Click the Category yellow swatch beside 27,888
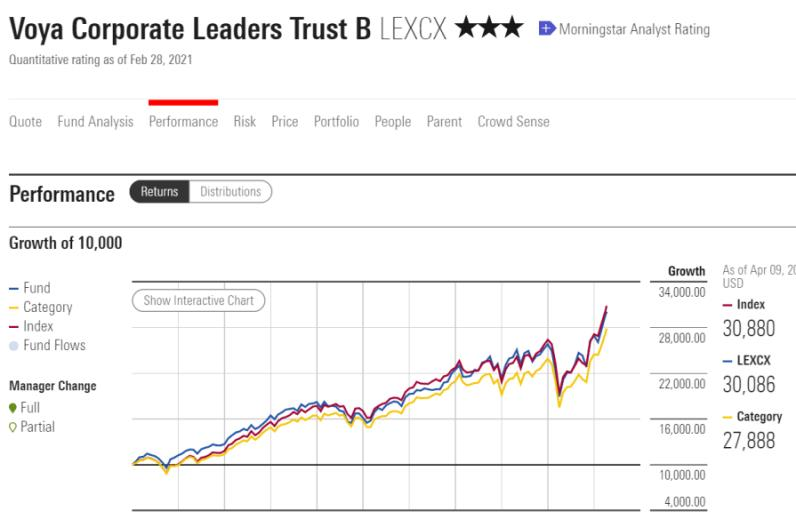 click(727, 417)
